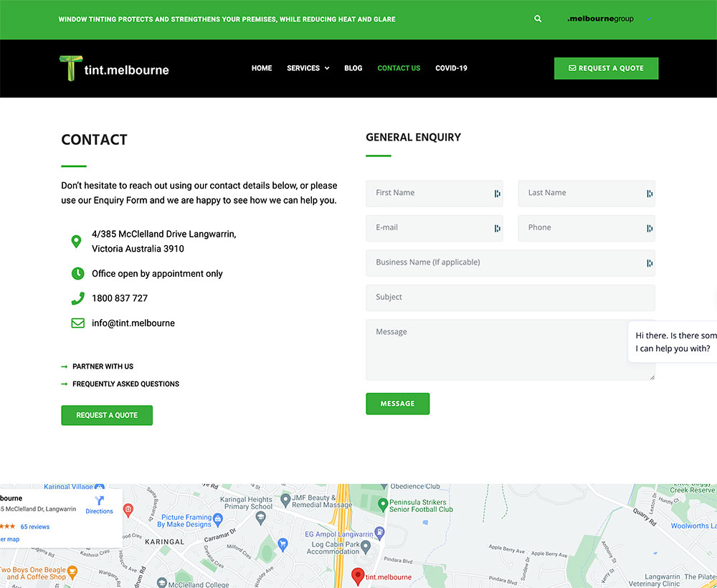
Task: Click the autofill icon in the Last Name field
Action: coord(650,194)
